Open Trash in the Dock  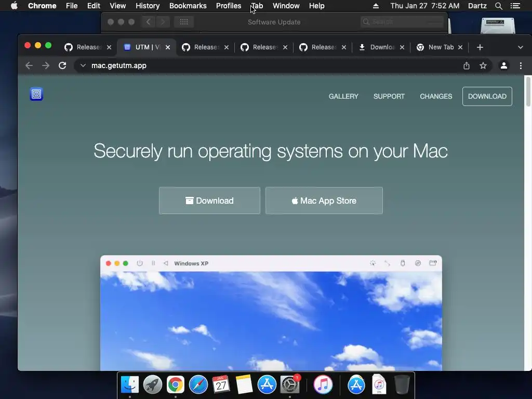point(402,384)
